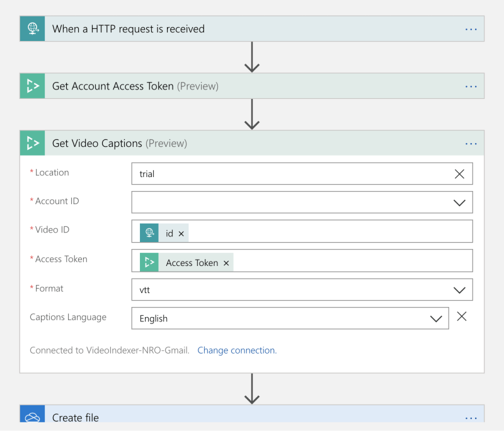Viewport: 504px width, 433px height.
Task: Click the connector icon inside the Access Token token
Action: click(x=150, y=262)
